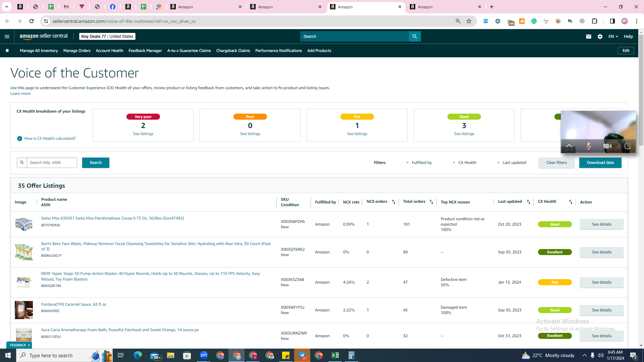This screenshot has width=644, height=362.
Task: Open the Seller Central hamburger menu
Action: click(7, 37)
